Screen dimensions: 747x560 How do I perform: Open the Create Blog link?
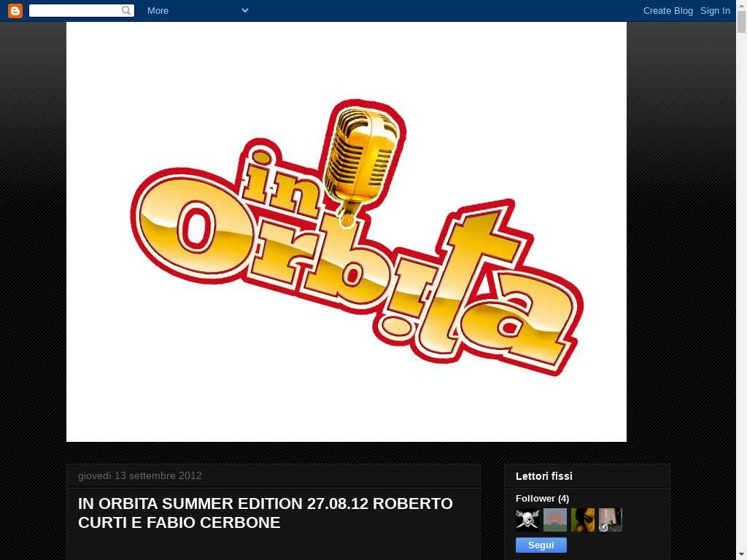point(668,10)
